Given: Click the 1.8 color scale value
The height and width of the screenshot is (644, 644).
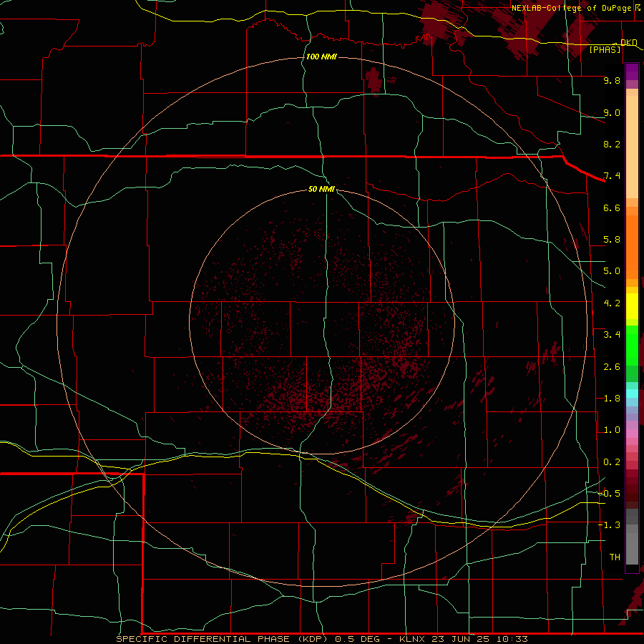Looking at the screenshot, I should [x=612, y=399].
